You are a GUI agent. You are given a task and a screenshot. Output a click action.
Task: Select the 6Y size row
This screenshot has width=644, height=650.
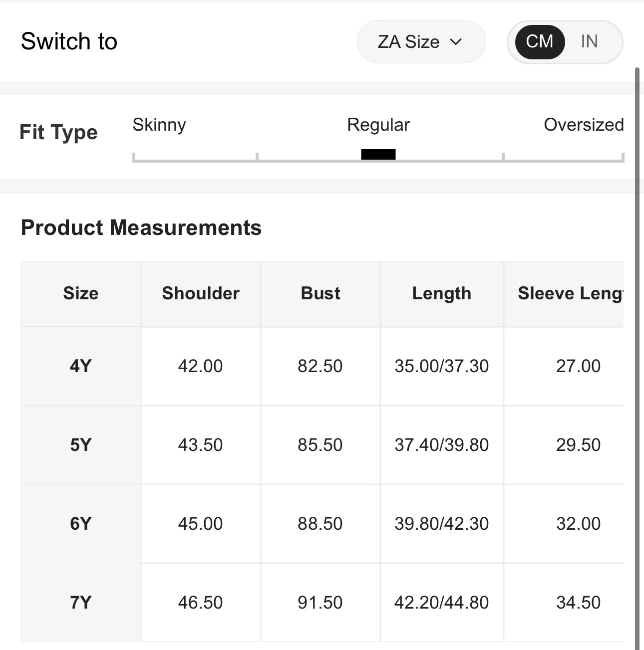[x=80, y=524]
